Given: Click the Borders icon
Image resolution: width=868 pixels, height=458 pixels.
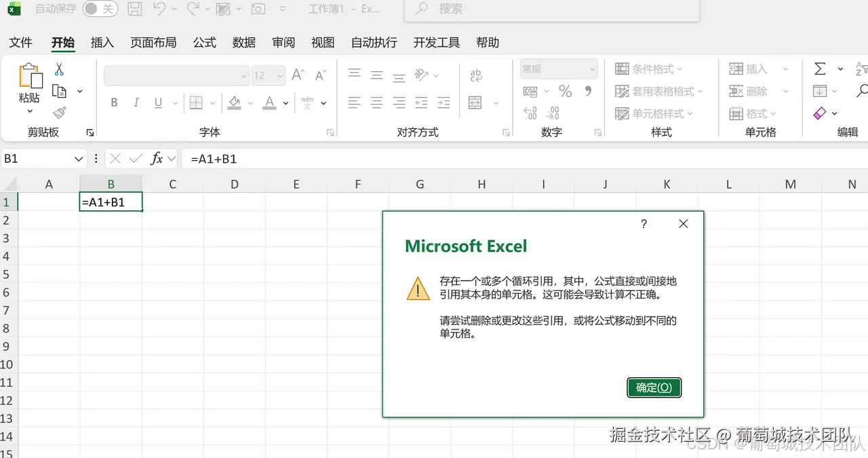Looking at the screenshot, I should [x=196, y=102].
